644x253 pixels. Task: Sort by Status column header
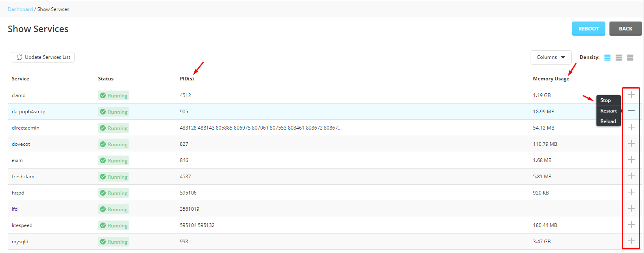click(106, 79)
